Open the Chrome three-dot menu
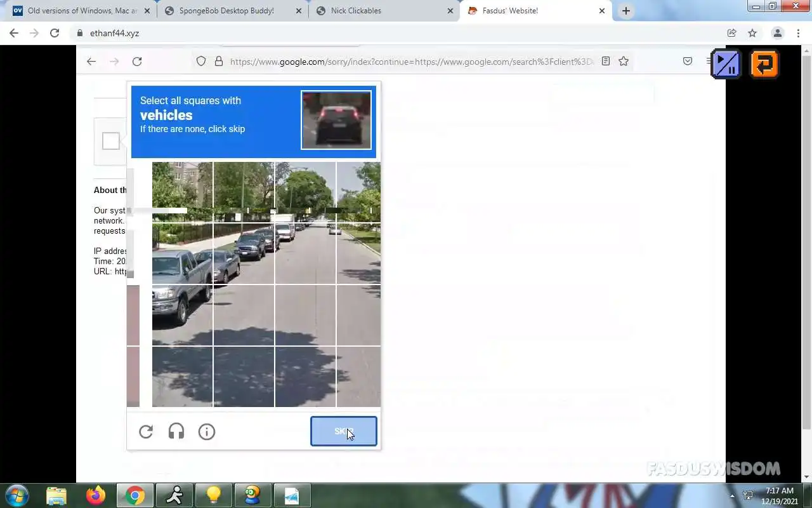Image resolution: width=812 pixels, height=508 pixels. click(x=798, y=33)
